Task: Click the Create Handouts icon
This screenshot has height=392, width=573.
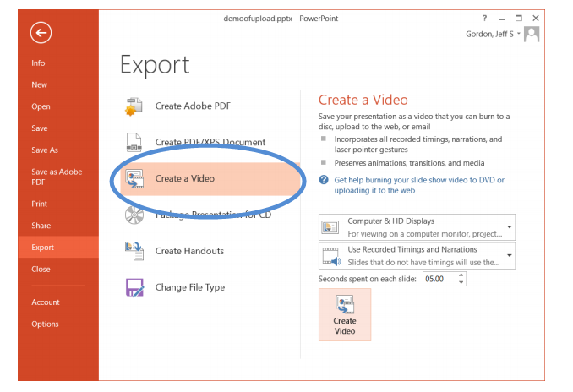Action: point(134,251)
